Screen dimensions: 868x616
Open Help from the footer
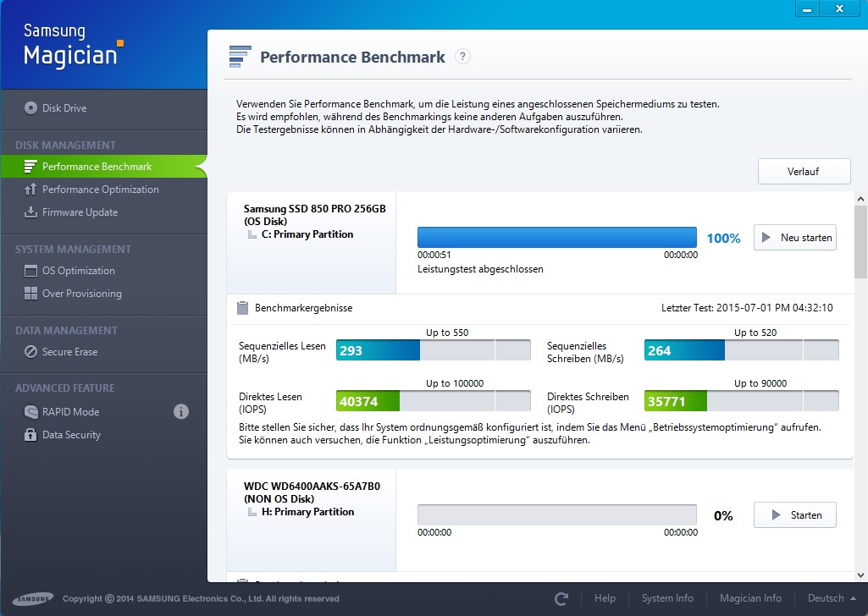coord(605,598)
